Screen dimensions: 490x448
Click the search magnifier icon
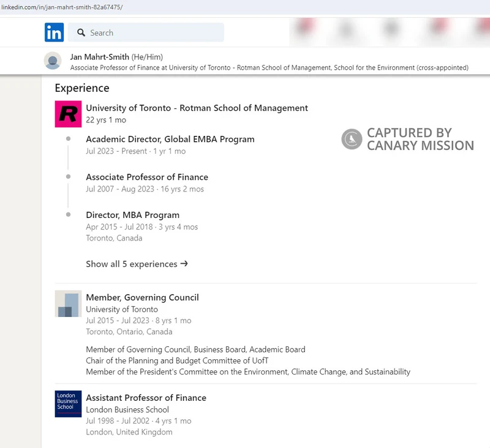81,32
